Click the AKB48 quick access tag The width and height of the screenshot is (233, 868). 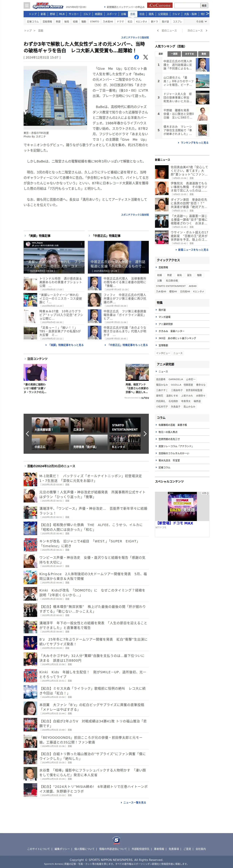(192, 286)
